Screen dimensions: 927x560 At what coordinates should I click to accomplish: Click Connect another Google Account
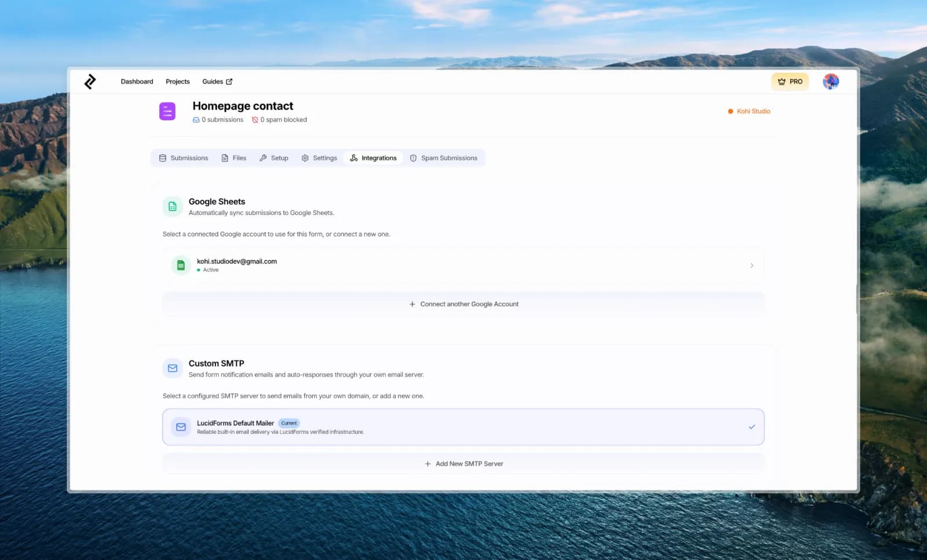point(463,304)
